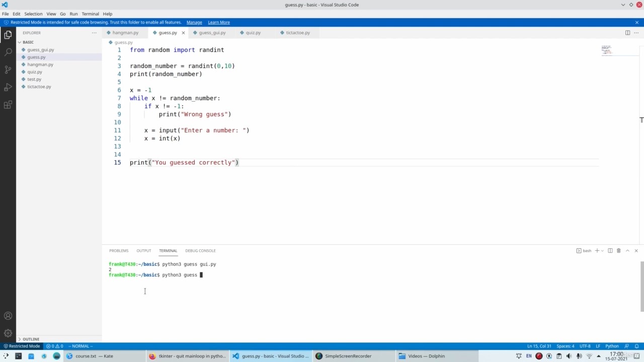Image resolution: width=644 pixels, height=362 pixels.
Task: Change file encoding UTF-8
Action: point(585,346)
